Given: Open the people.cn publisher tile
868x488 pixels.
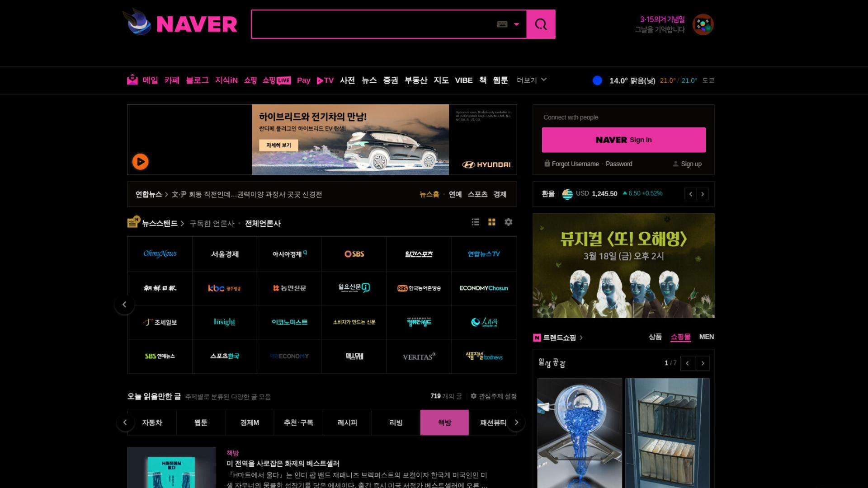Looking at the screenshot, I should pos(484,322).
